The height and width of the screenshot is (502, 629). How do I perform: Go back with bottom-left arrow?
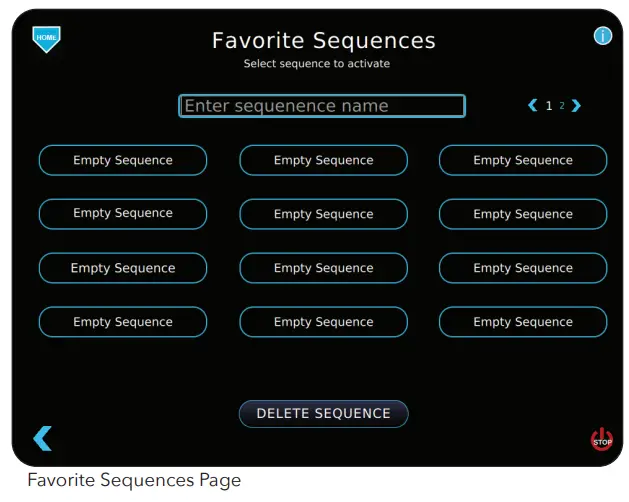tap(42, 438)
